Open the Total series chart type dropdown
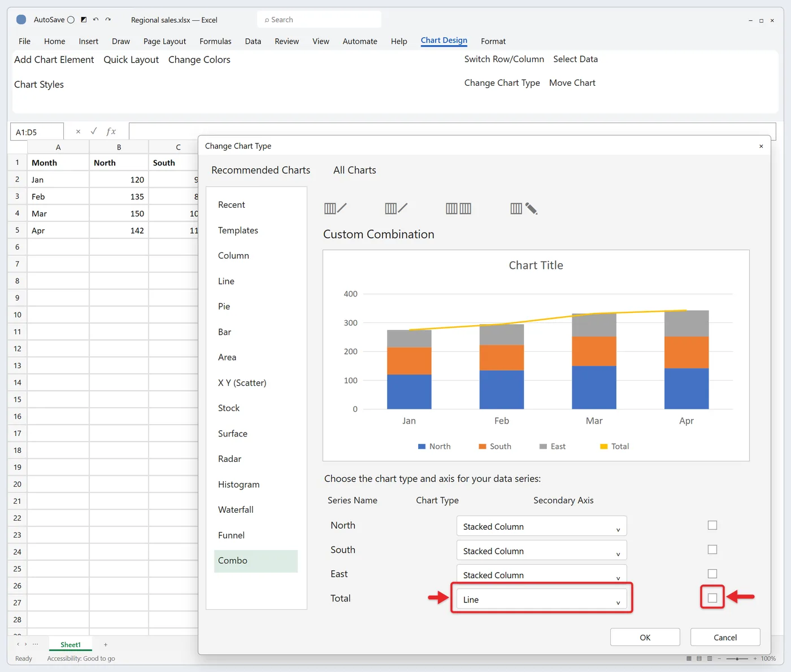 coord(541,599)
